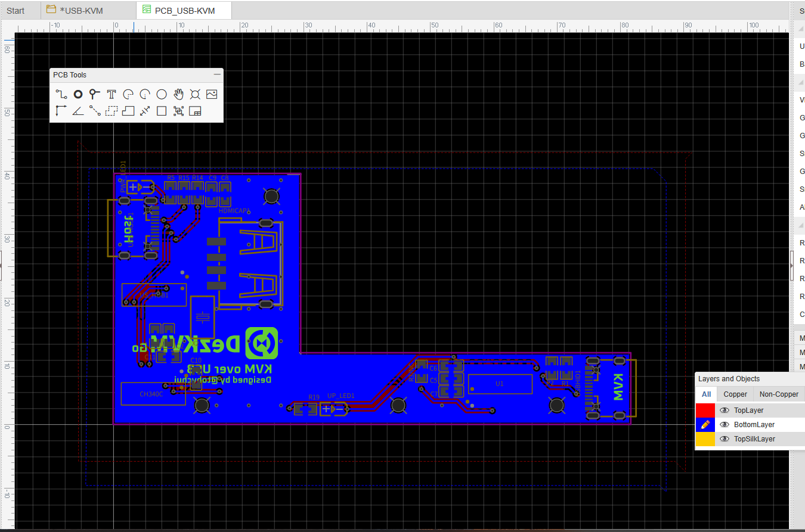Click the R15 designator label
The width and height of the screenshot is (805, 532).
coord(184,178)
